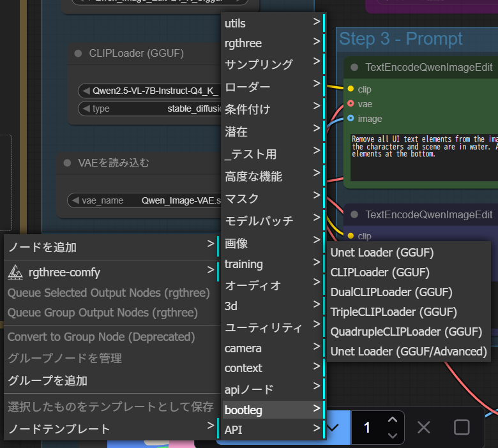Choose DualCLIPLoader (GGUF) menu entry
The image size is (498, 448).
click(391, 292)
